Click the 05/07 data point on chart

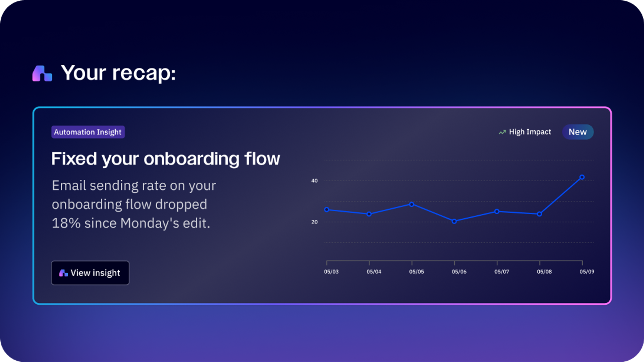tap(497, 212)
